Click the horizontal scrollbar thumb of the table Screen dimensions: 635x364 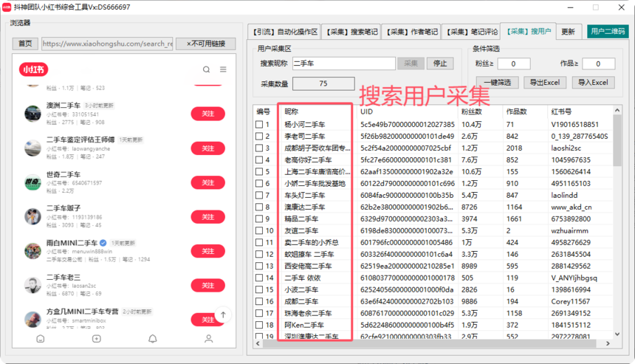pyautogui.click(x=429, y=343)
